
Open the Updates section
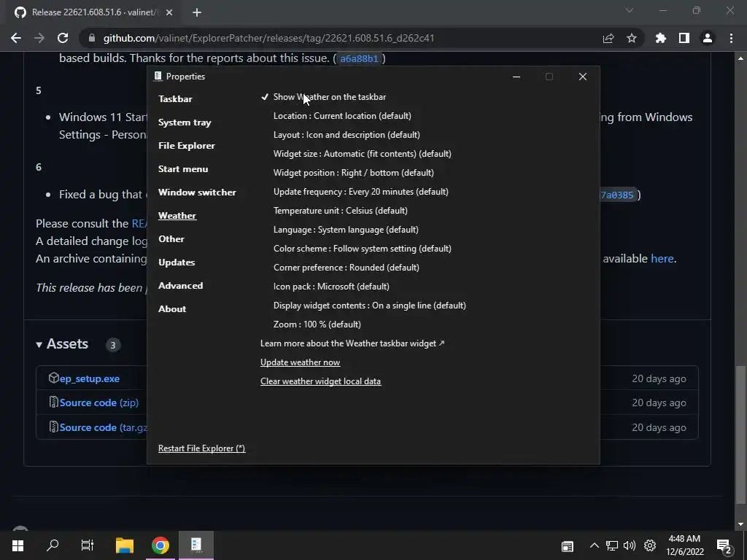tap(177, 262)
